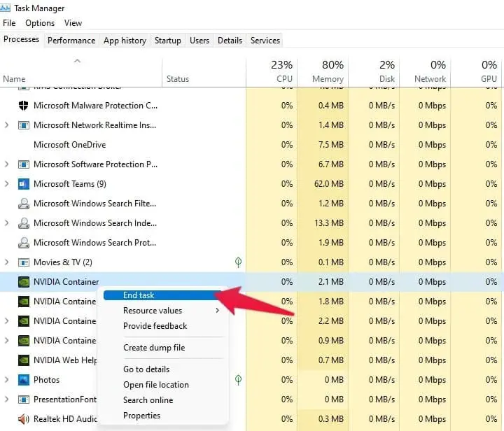The width and height of the screenshot is (504, 431).
Task: Open the Options menu
Action: (40, 23)
